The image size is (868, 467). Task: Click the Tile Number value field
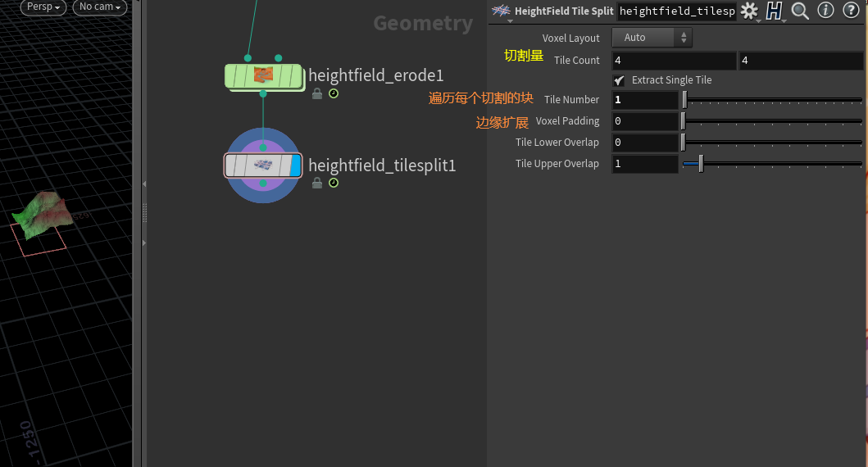(x=645, y=100)
